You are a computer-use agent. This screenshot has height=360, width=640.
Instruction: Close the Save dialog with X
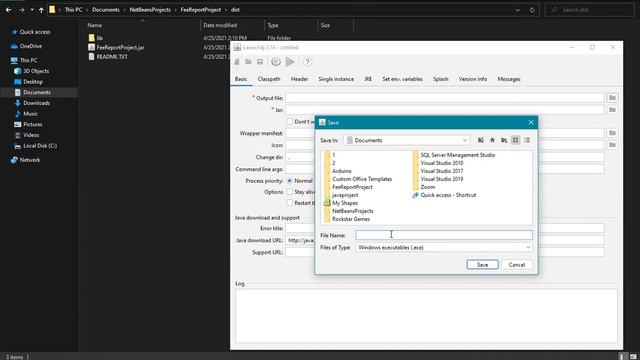tap(531, 122)
